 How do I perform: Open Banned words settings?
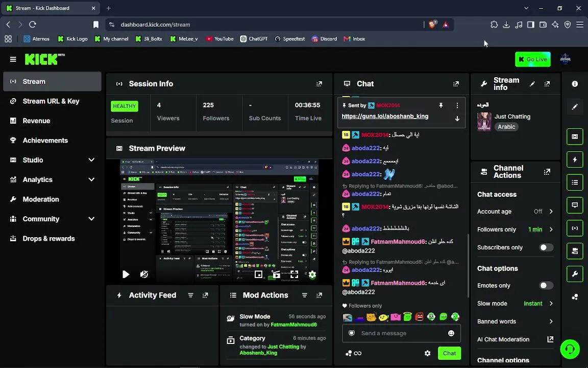click(515, 321)
